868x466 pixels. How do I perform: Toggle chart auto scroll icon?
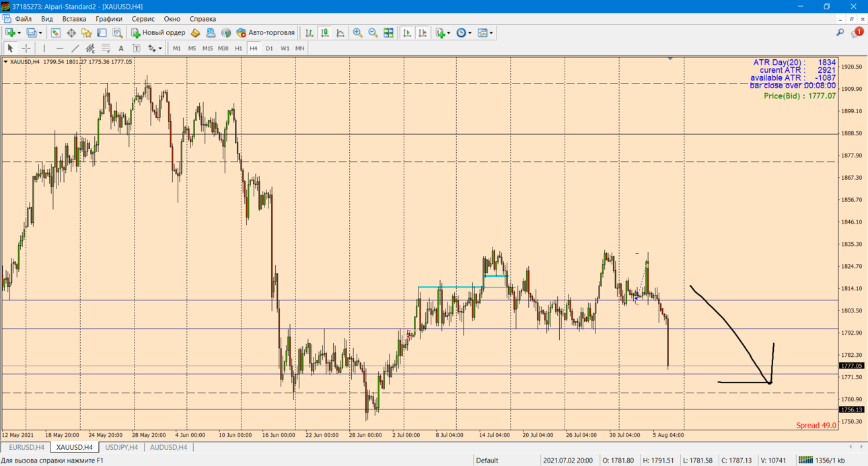(407, 32)
